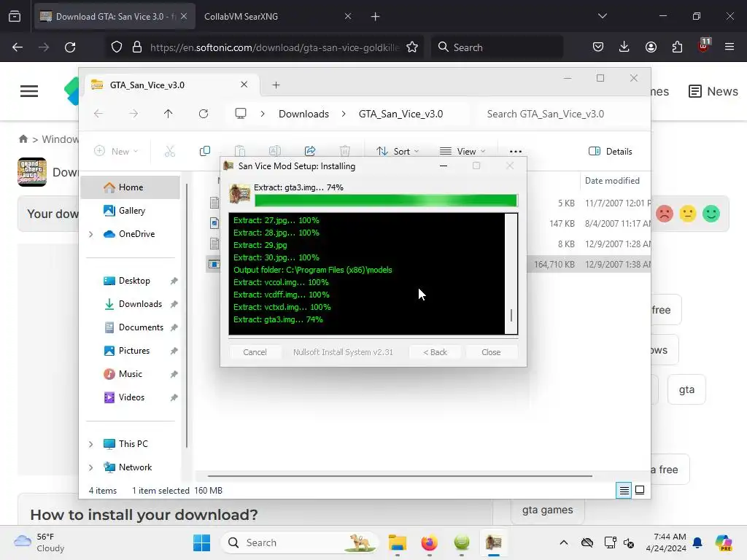
Task: Open the View dropdown in Explorer
Action: (x=462, y=151)
